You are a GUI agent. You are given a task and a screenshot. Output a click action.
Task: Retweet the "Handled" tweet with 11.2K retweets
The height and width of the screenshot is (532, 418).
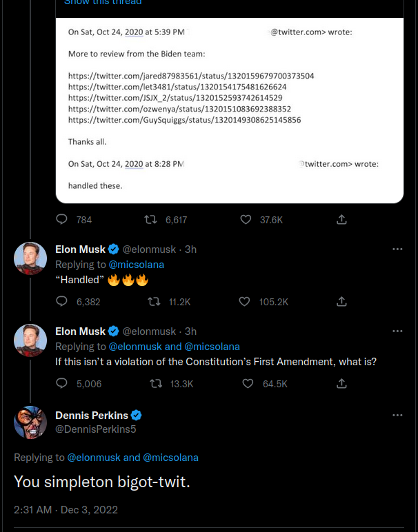154,302
